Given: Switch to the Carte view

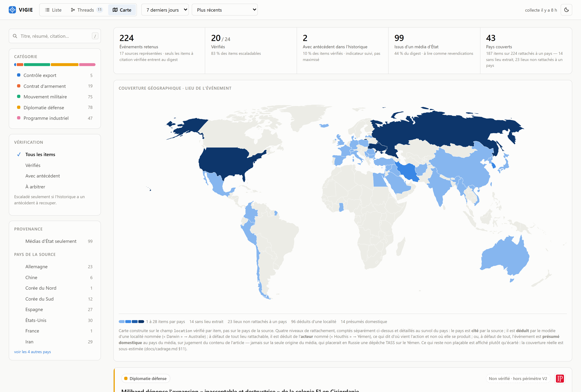Looking at the screenshot, I should [122, 10].
